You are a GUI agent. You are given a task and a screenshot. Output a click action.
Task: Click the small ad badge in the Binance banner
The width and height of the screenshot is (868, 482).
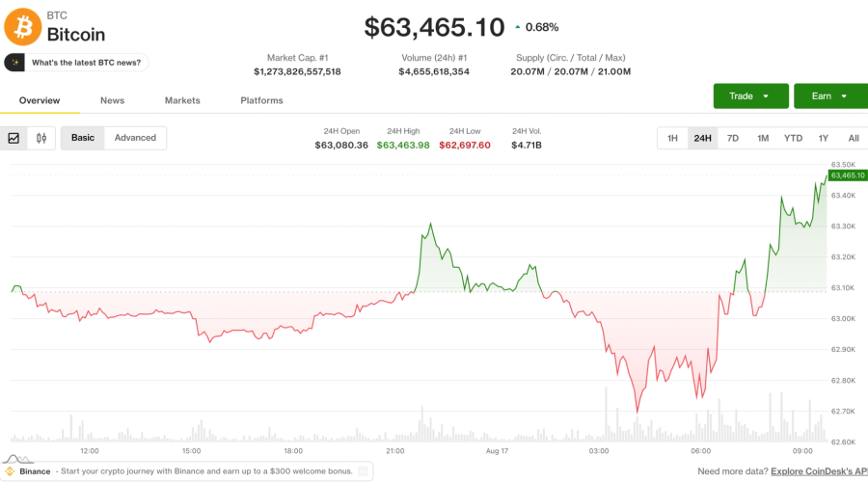tap(364, 471)
